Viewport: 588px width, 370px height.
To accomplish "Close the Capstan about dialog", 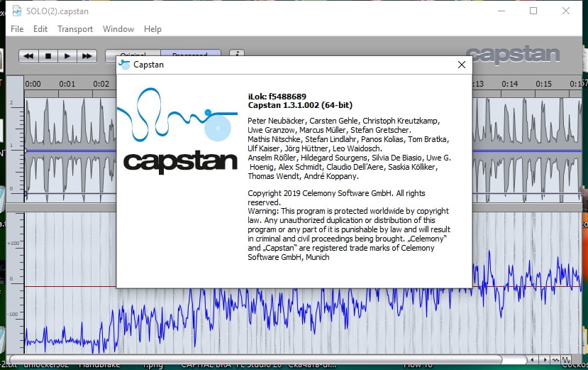I will point(462,65).
